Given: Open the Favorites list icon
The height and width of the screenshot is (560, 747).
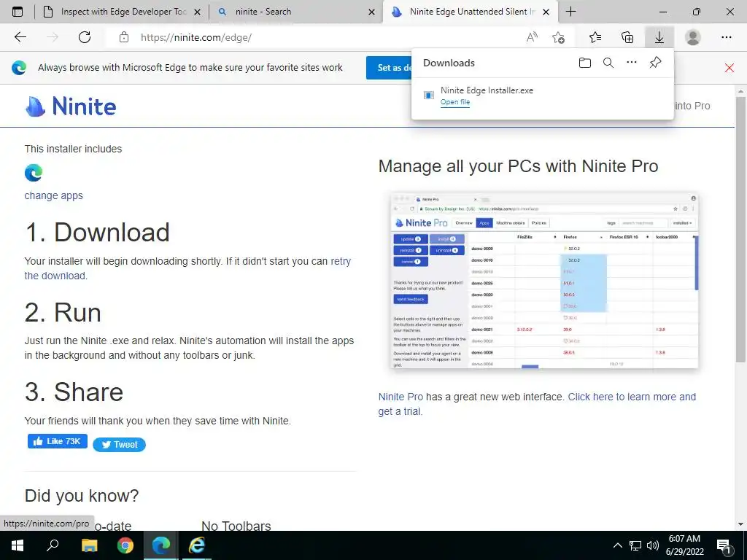Looking at the screenshot, I should pyautogui.click(x=595, y=37).
